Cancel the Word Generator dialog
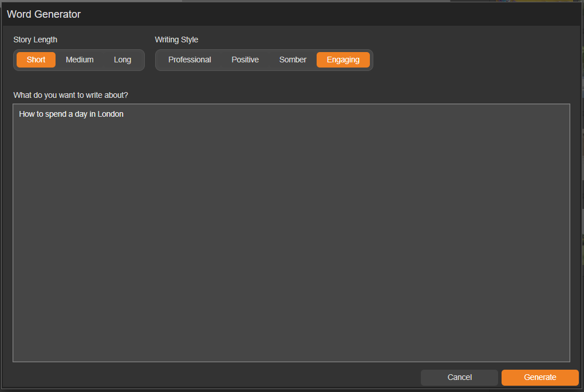This screenshot has width=584, height=392. (x=459, y=377)
